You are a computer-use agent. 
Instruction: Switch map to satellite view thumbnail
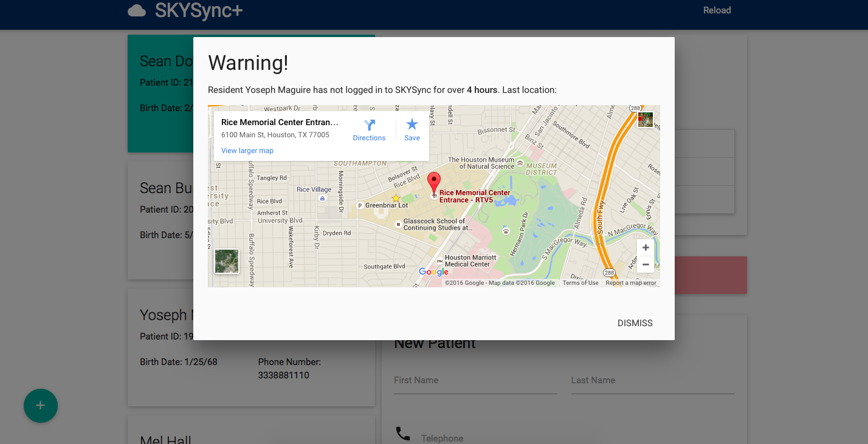pos(227,261)
